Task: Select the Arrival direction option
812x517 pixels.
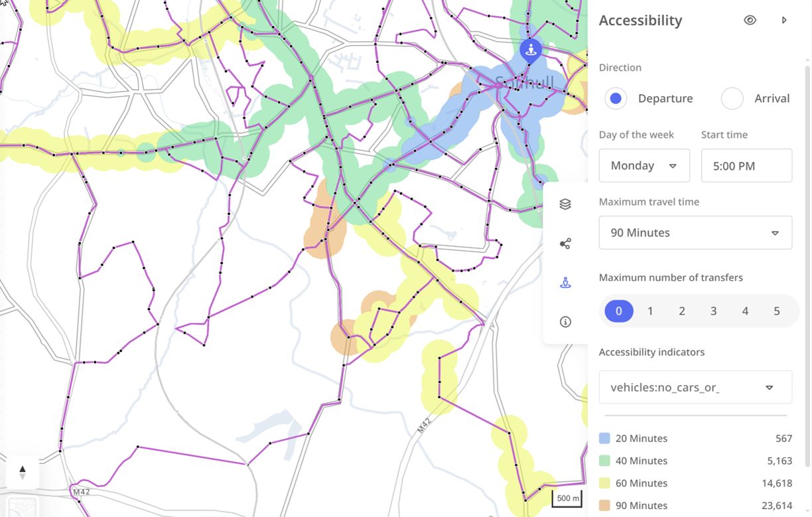Action: pos(732,98)
